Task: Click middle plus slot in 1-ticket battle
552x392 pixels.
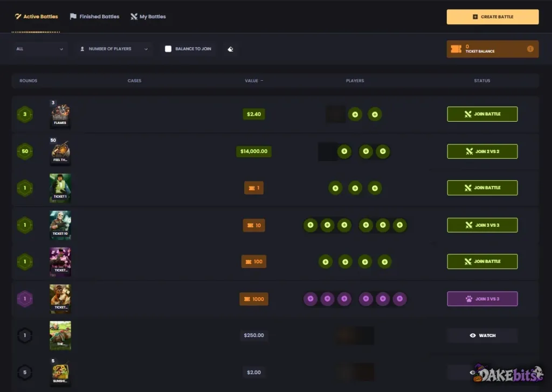Action: 355,188
